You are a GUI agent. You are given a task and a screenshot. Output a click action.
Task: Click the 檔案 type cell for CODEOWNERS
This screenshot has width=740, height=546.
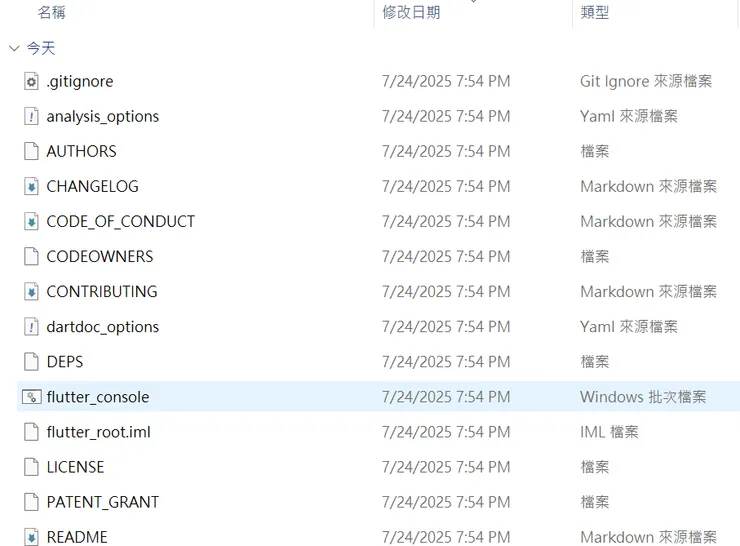[x=595, y=256]
